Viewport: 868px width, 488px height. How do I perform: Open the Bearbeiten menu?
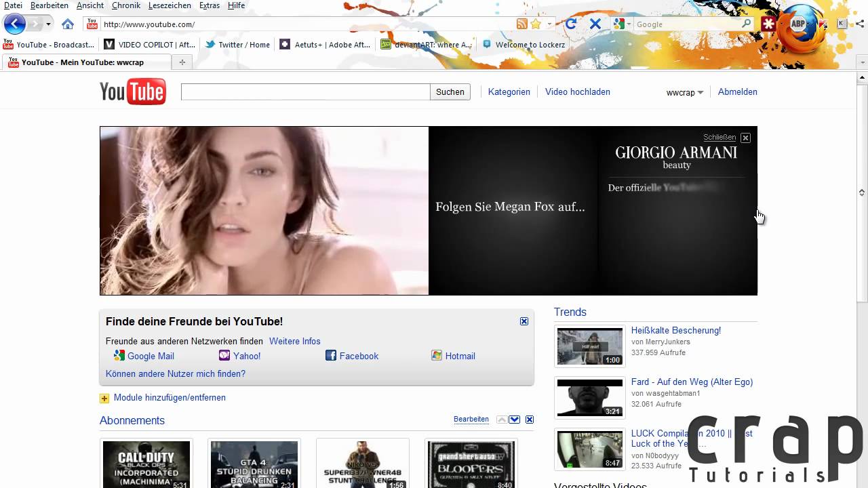coord(50,5)
